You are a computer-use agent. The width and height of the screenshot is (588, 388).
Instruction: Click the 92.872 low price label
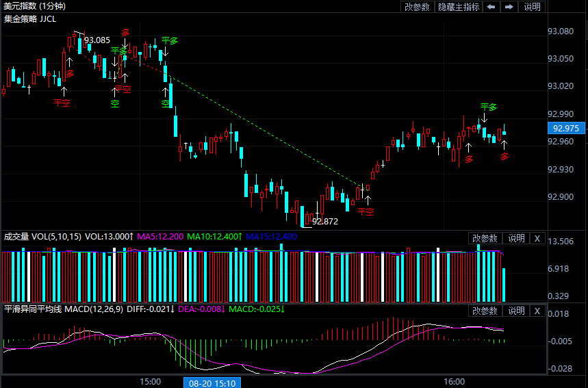pos(325,222)
